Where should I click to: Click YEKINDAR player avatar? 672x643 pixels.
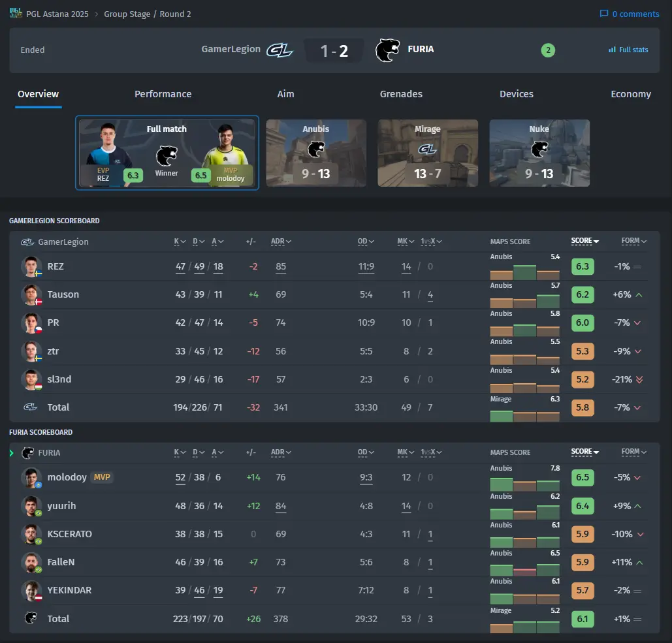[x=31, y=591]
